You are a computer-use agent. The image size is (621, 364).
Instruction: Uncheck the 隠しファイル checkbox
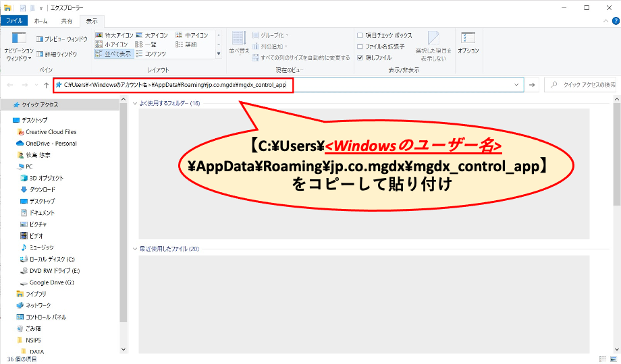(361, 58)
